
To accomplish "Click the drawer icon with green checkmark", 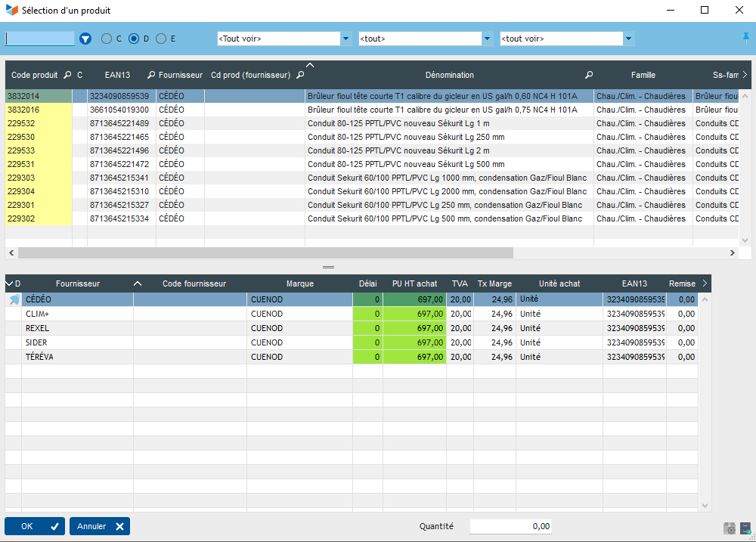I will tap(745, 528).
